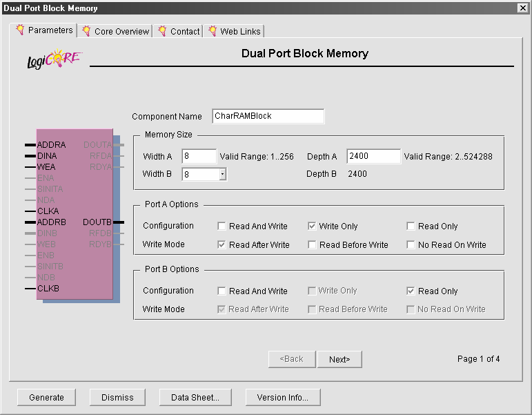Click the CLKA port label
This screenshot has height=415, width=532.
pos(48,211)
